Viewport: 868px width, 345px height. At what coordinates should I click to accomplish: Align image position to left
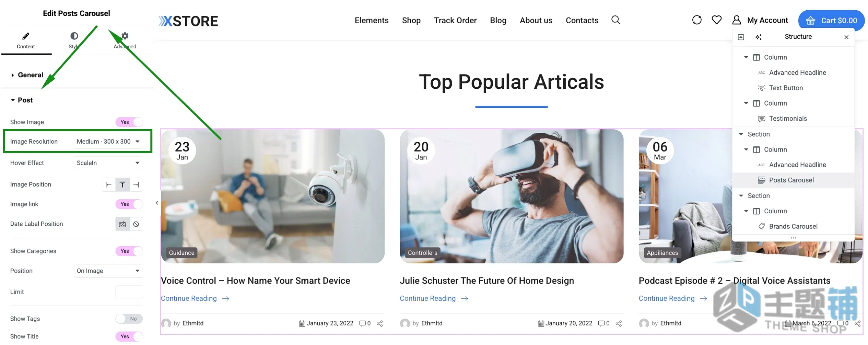coord(109,185)
